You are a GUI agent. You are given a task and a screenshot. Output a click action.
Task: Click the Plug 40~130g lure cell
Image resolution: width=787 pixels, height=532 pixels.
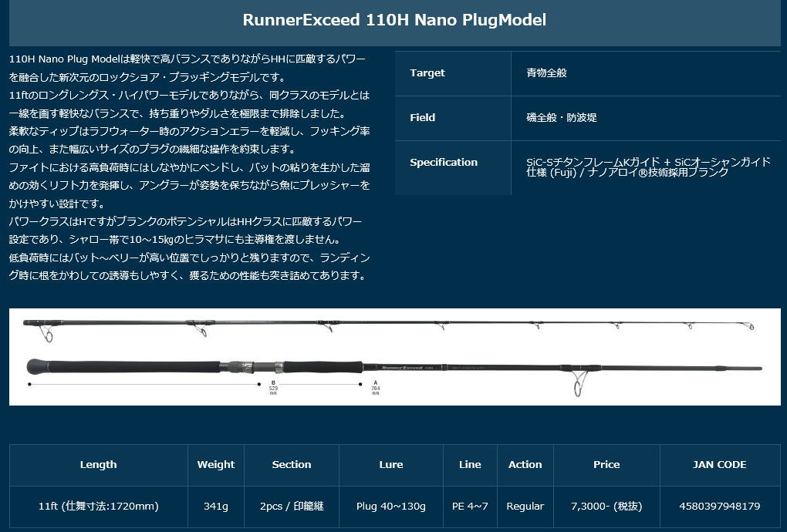tap(391, 507)
